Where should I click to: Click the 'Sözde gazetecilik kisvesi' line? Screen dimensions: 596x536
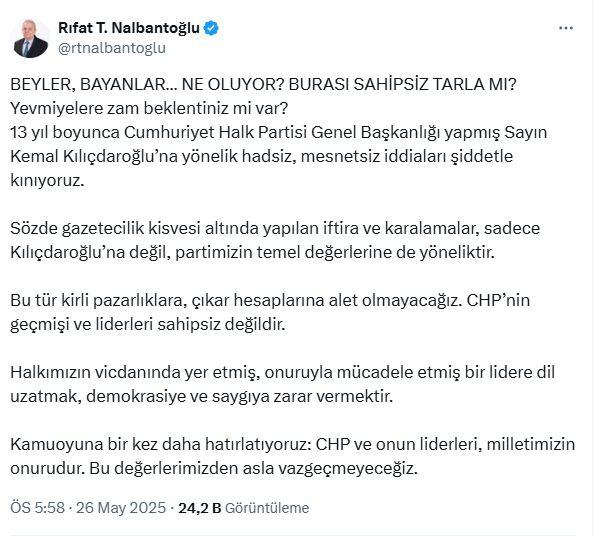tap(275, 228)
